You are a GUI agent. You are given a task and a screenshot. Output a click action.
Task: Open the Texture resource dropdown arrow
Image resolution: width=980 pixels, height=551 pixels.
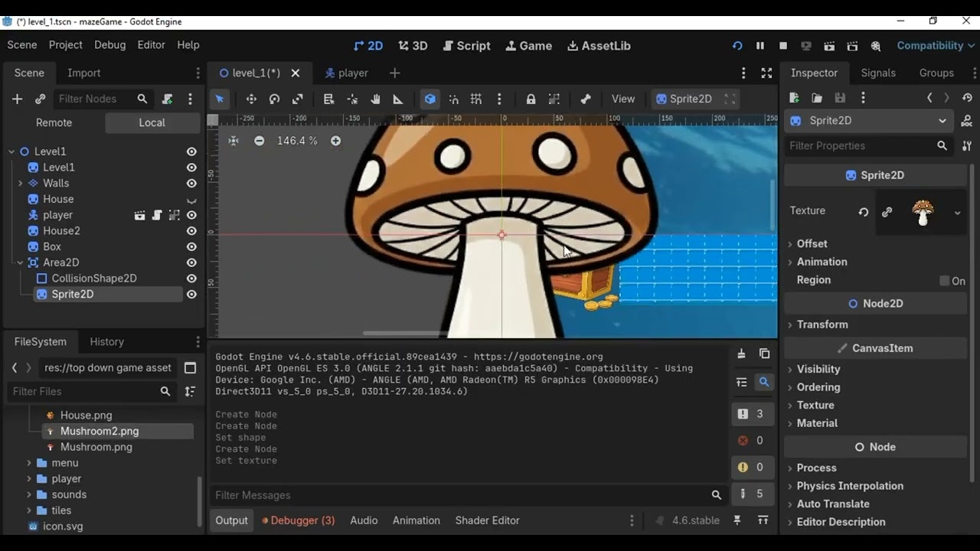coord(957,213)
